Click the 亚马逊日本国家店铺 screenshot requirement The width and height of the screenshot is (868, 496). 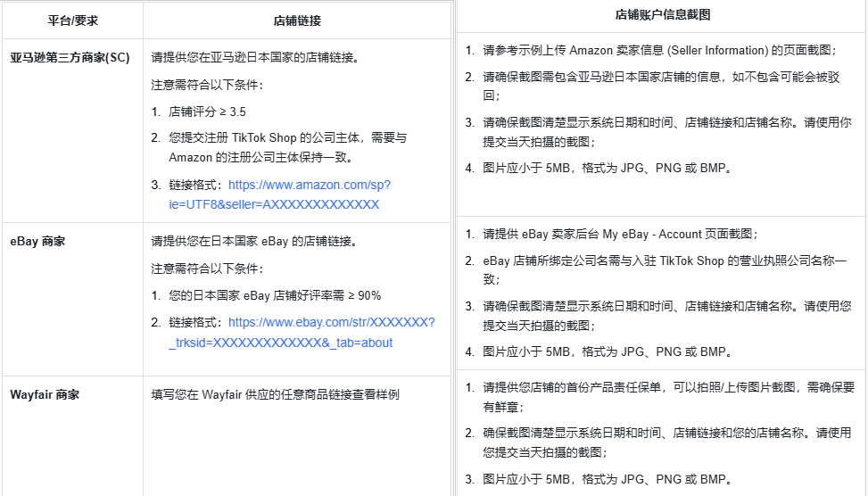click(x=662, y=86)
